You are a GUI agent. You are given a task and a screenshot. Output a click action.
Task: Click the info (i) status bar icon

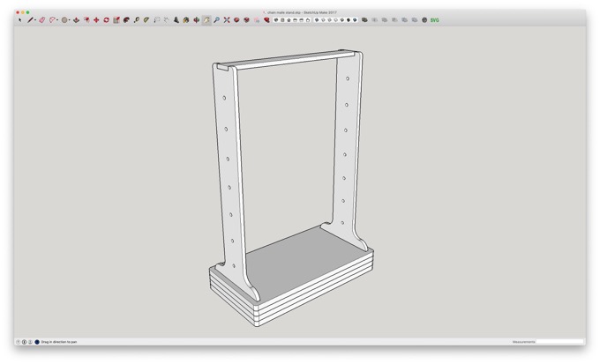pos(24,342)
